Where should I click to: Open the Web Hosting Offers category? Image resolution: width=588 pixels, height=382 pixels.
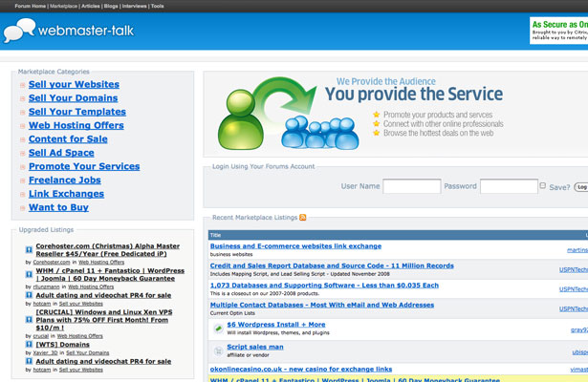click(x=76, y=125)
